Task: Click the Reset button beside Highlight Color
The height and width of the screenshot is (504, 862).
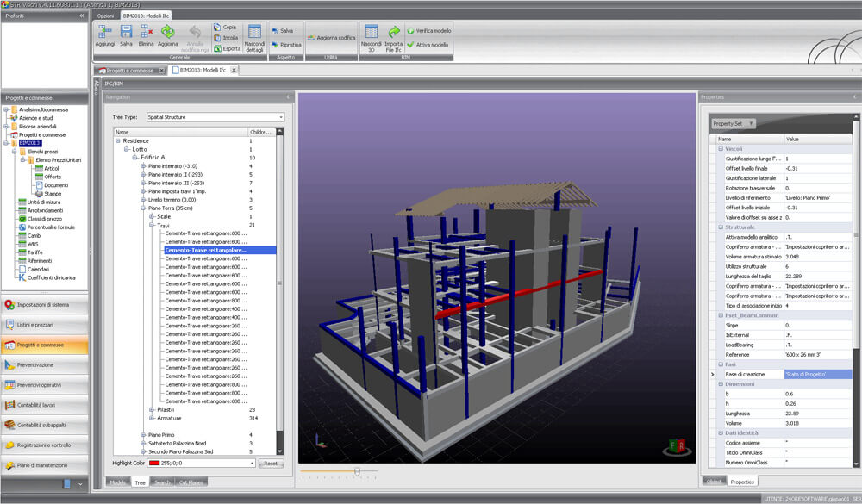Action: click(271, 463)
